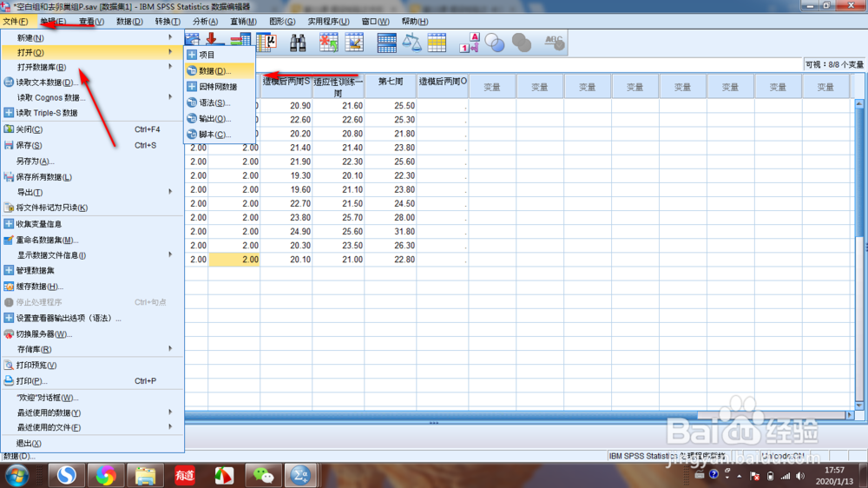Image resolution: width=868 pixels, height=488 pixels.
Task: Click the Windows Start button
Action: click(x=16, y=475)
